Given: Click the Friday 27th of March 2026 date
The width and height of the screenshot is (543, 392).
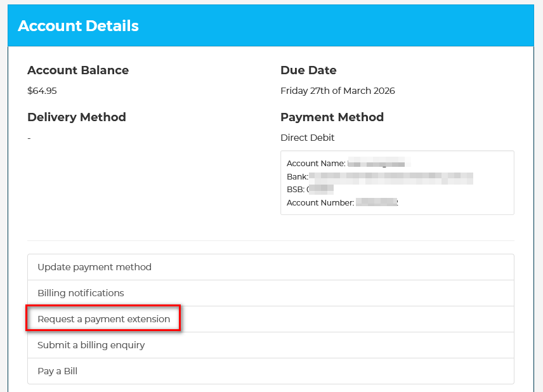Looking at the screenshot, I should coord(337,91).
